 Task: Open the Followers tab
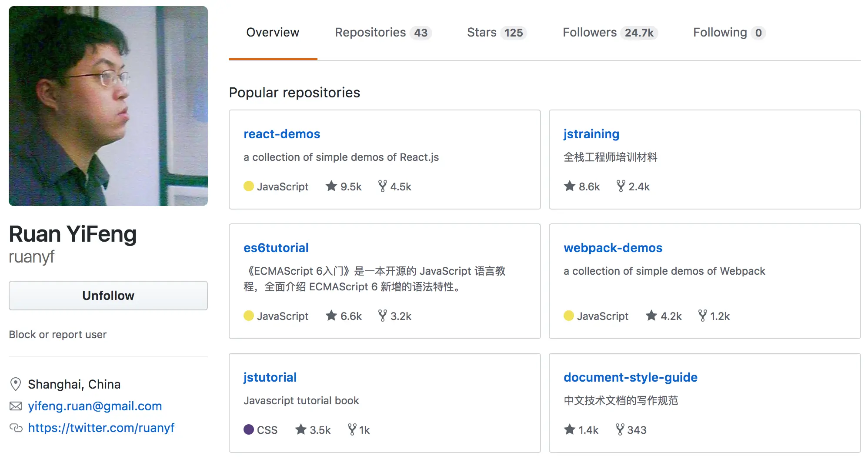610,33
